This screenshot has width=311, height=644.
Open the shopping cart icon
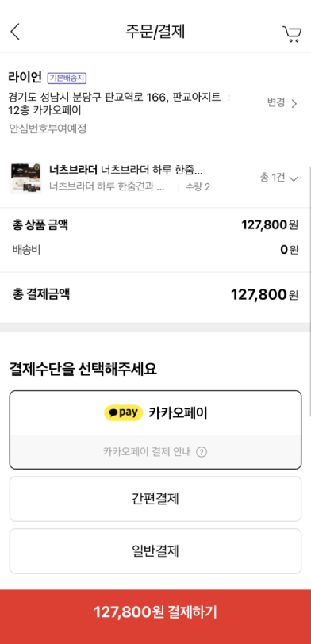(x=292, y=34)
